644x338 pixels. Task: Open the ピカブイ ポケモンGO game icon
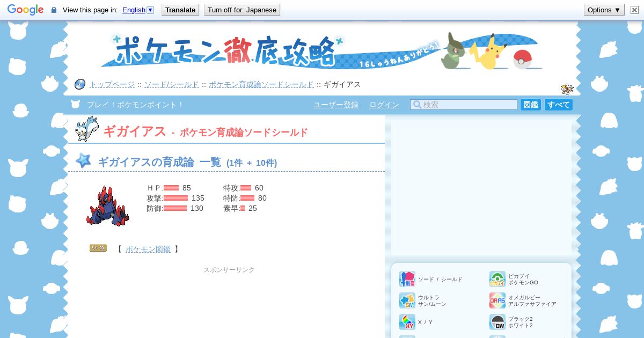pyautogui.click(x=497, y=279)
